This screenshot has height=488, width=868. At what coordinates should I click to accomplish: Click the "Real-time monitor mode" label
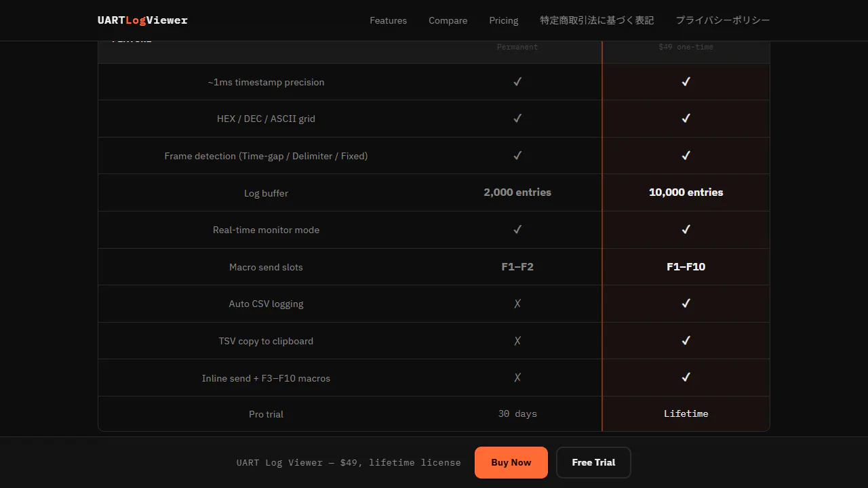click(x=266, y=230)
